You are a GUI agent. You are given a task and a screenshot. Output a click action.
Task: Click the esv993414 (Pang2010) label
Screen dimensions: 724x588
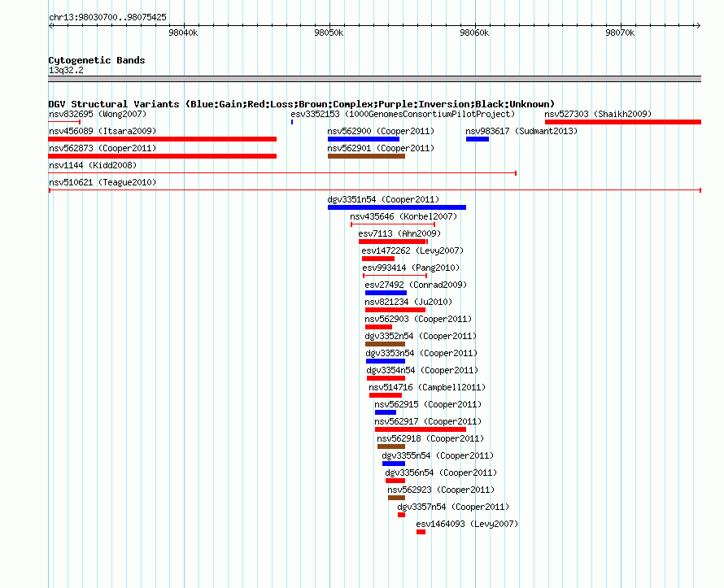pyautogui.click(x=411, y=268)
